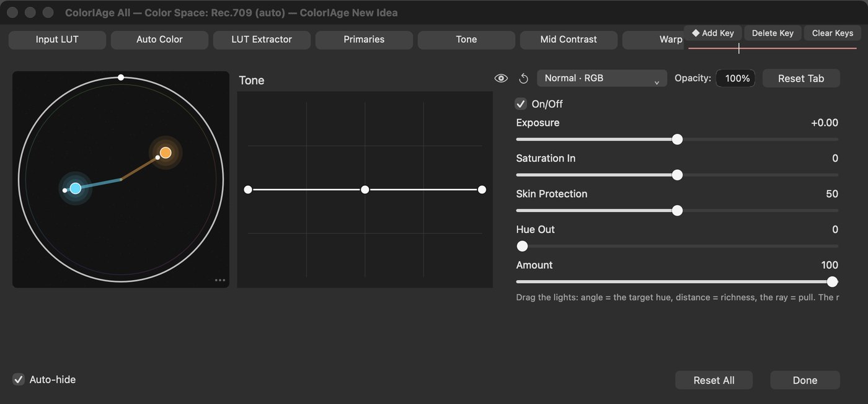Click the Clear Keys button
This screenshot has width=868, height=404.
833,33
